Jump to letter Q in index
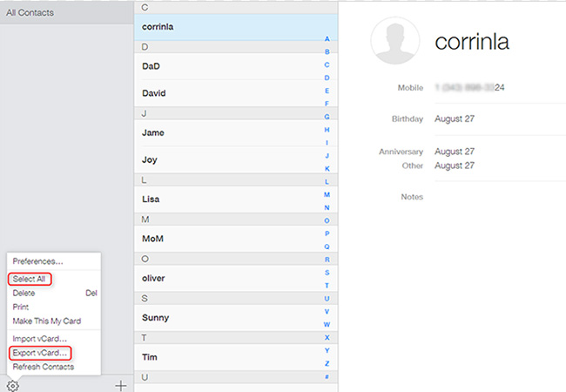566x392 pixels. click(x=327, y=247)
